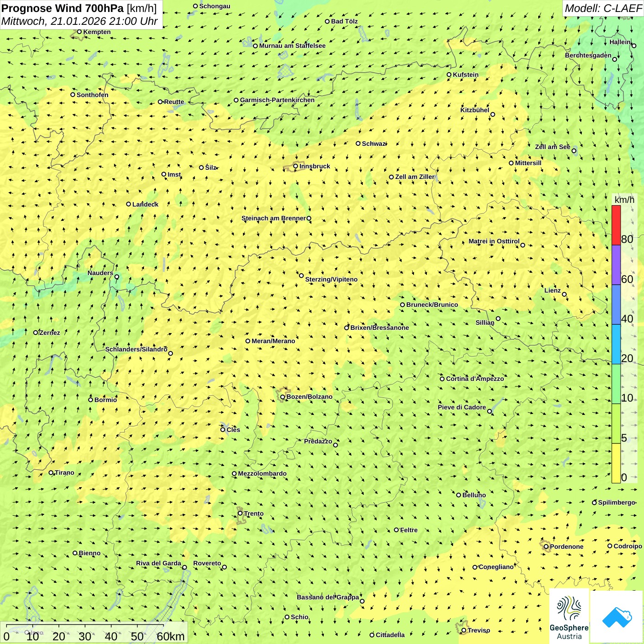Click the red 80 km/h legend segment

616,225
